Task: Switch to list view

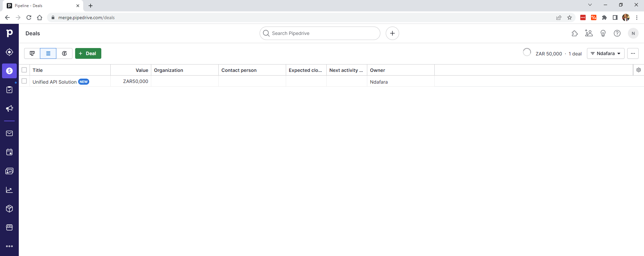Action: click(48, 53)
